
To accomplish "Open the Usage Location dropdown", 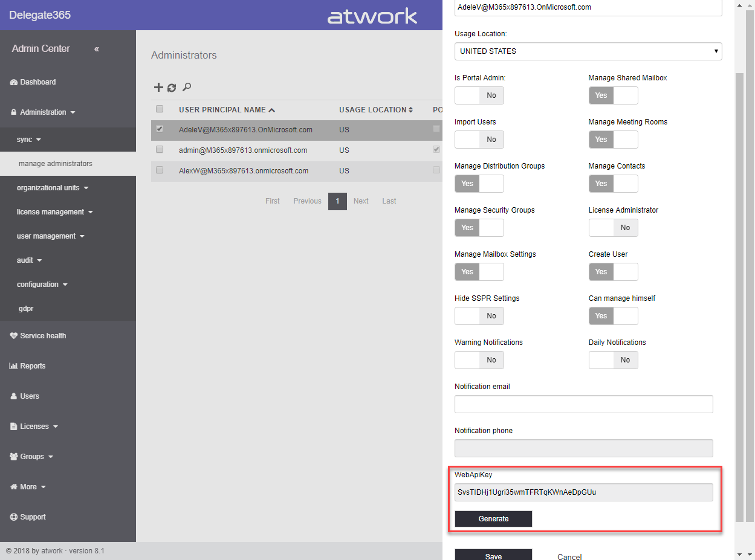I will 588,51.
